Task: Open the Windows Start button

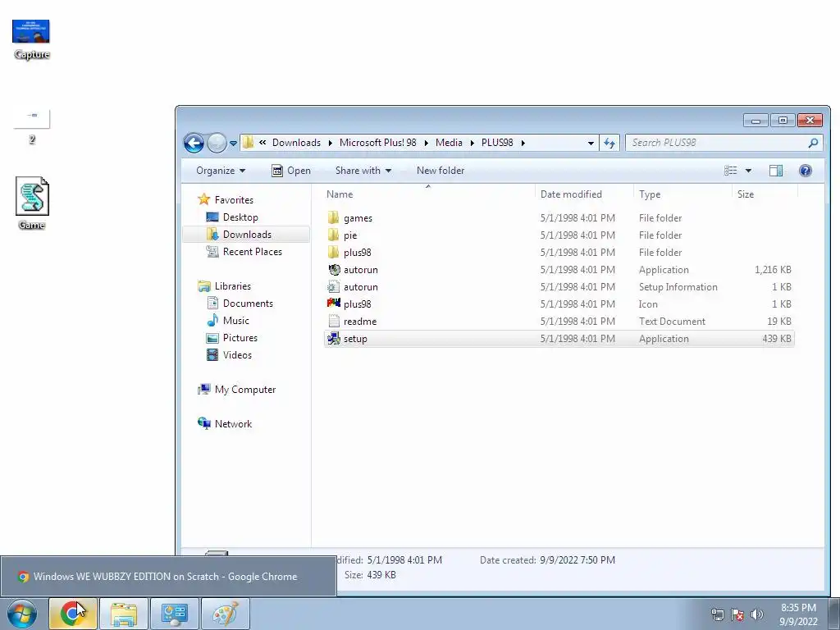Action: coord(22,614)
